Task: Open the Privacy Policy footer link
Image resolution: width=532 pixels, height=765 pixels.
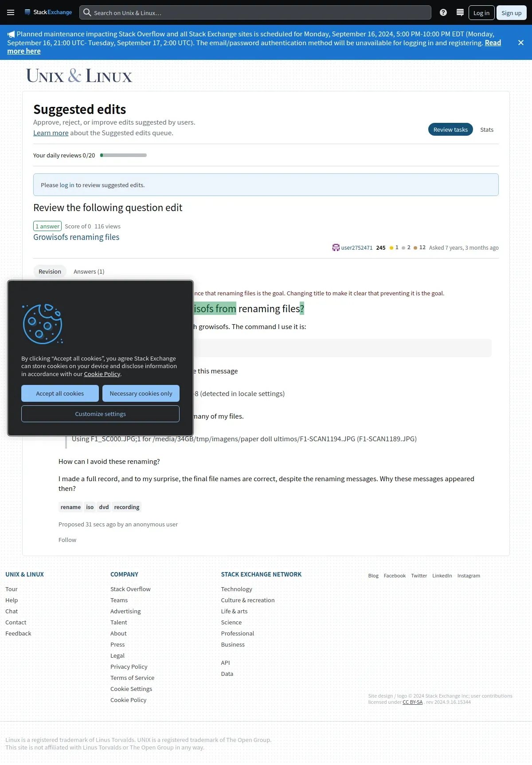Action: pos(129,667)
